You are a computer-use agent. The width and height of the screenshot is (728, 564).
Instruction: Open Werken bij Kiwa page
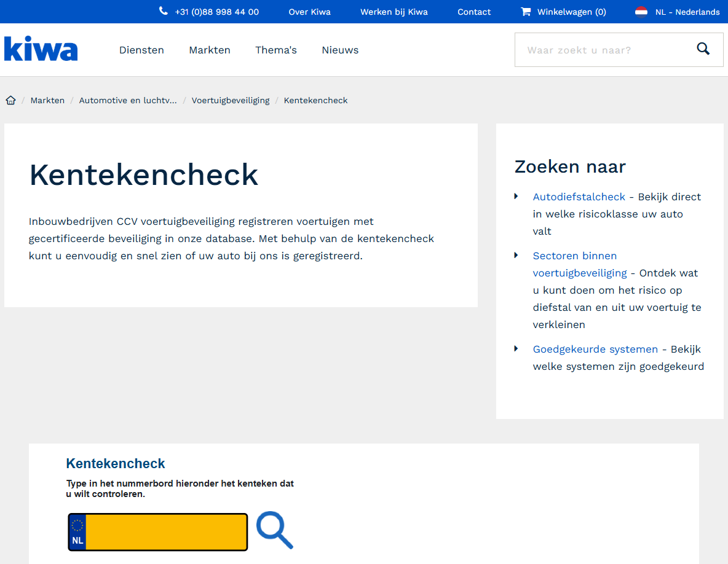[x=394, y=12]
